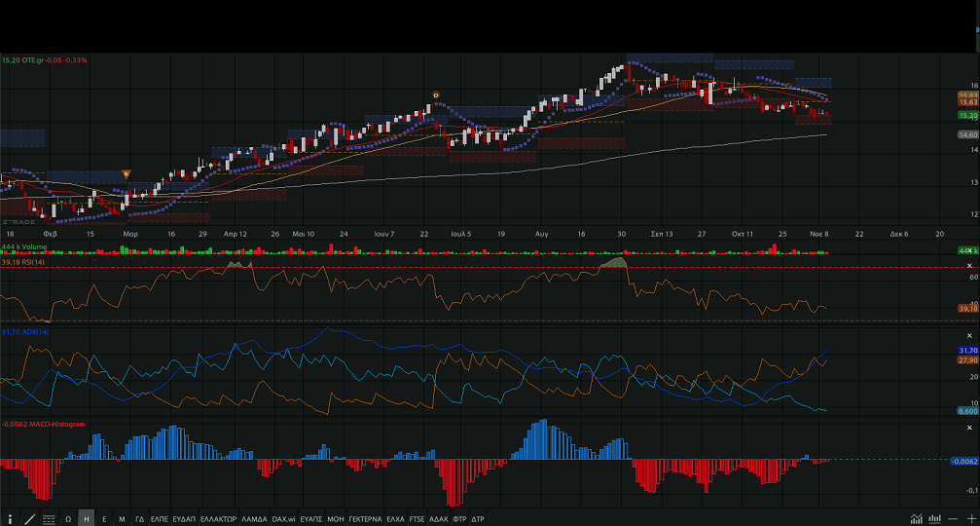Switch to the ΕΛΛΑΚΤΩΡ symbol tab

pyautogui.click(x=218, y=519)
